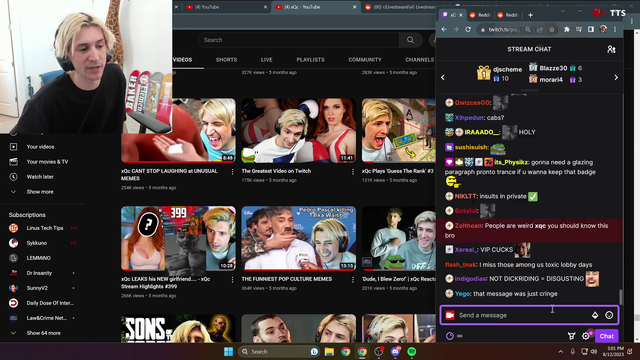Open options menu for 'xQc CANT STOP LAUGHING' video
Image resolution: width=640 pixels, height=360 pixels.
pos(232,172)
